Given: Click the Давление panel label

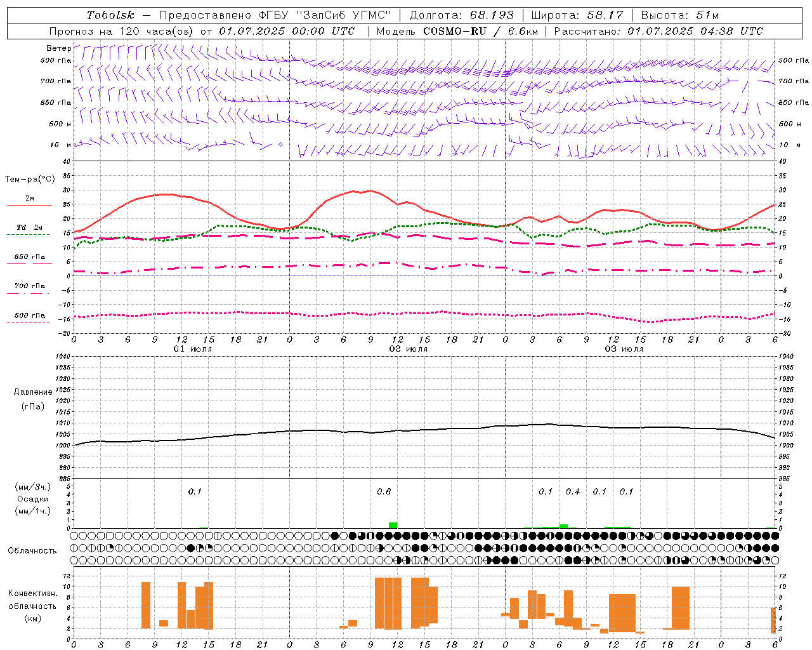Looking at the screenshot, I should 33,392.
